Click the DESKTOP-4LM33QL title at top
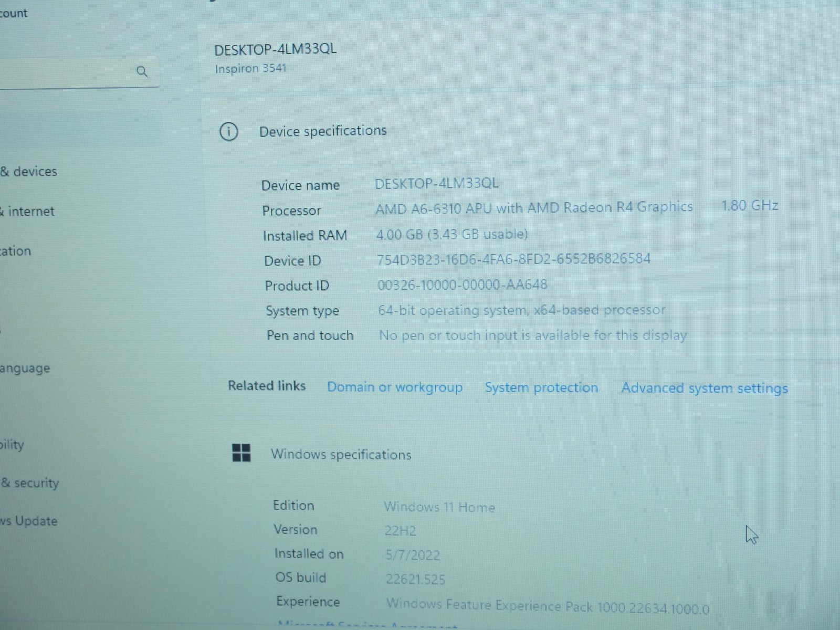This screenshot has height=630, width=840. 275,49
